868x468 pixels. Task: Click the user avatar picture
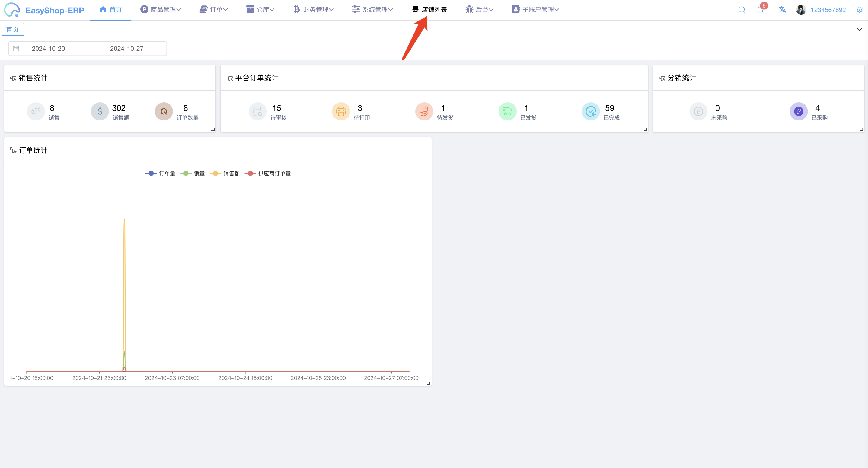tap(801, 10)
